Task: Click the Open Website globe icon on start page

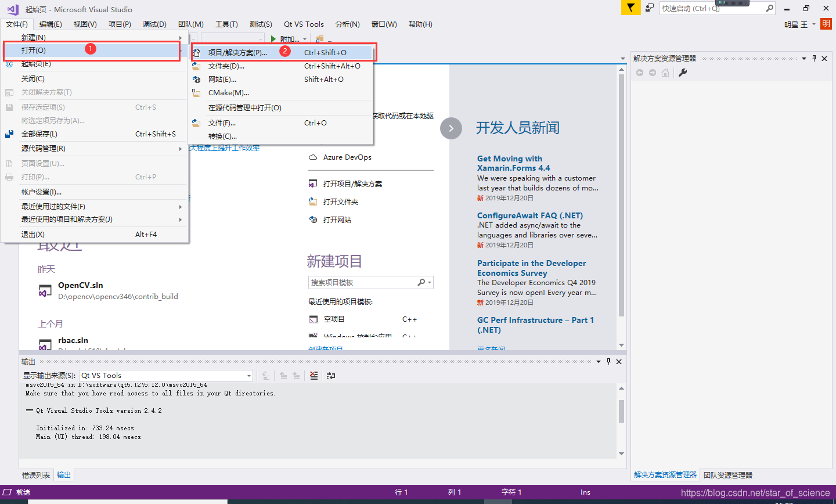Action: click(x=313, y=220)
